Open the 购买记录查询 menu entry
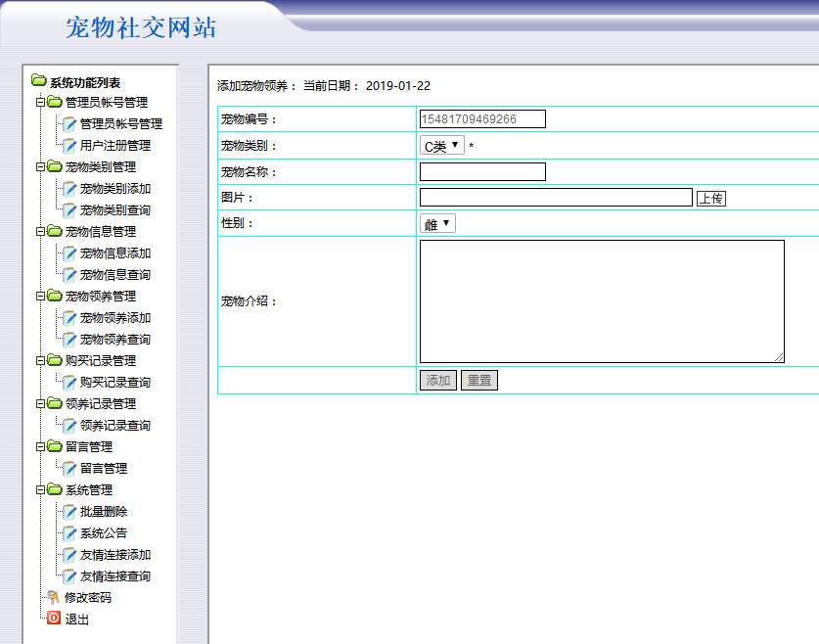Image resolution: width=819 pixels, height=644 pixels. (115, 383)
